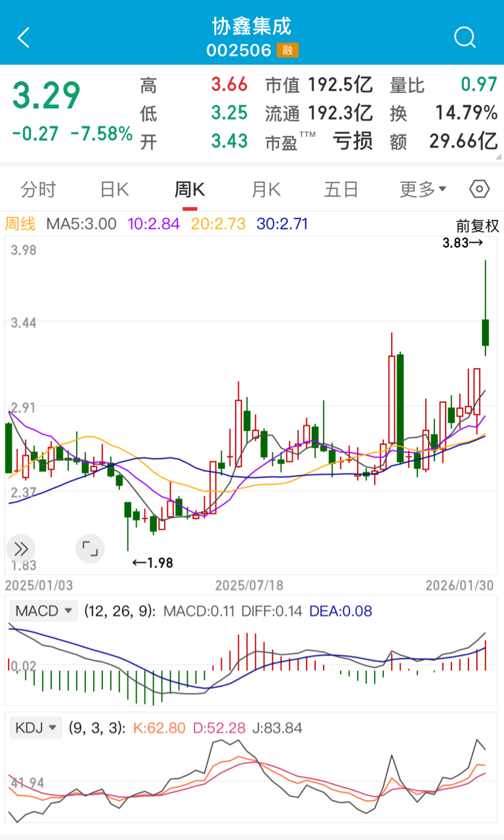
Task: Tap turnover rate 14.79%
Action: tap(467, 113)
